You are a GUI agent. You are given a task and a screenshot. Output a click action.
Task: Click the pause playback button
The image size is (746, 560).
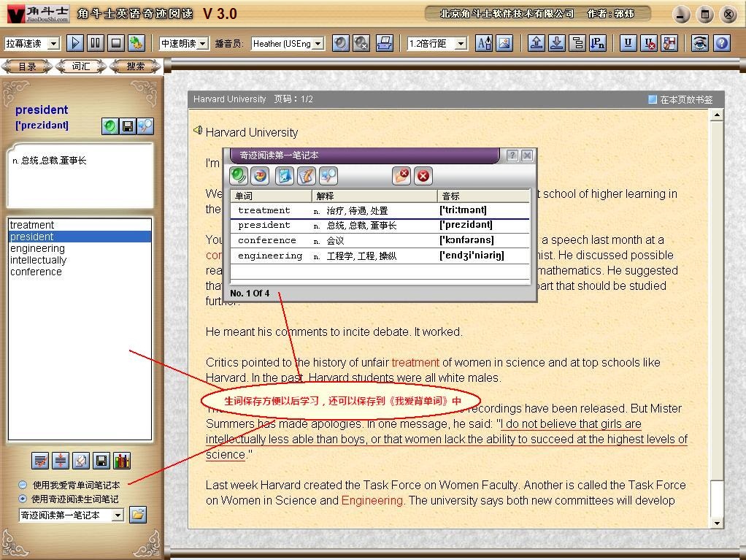point(95,43)
